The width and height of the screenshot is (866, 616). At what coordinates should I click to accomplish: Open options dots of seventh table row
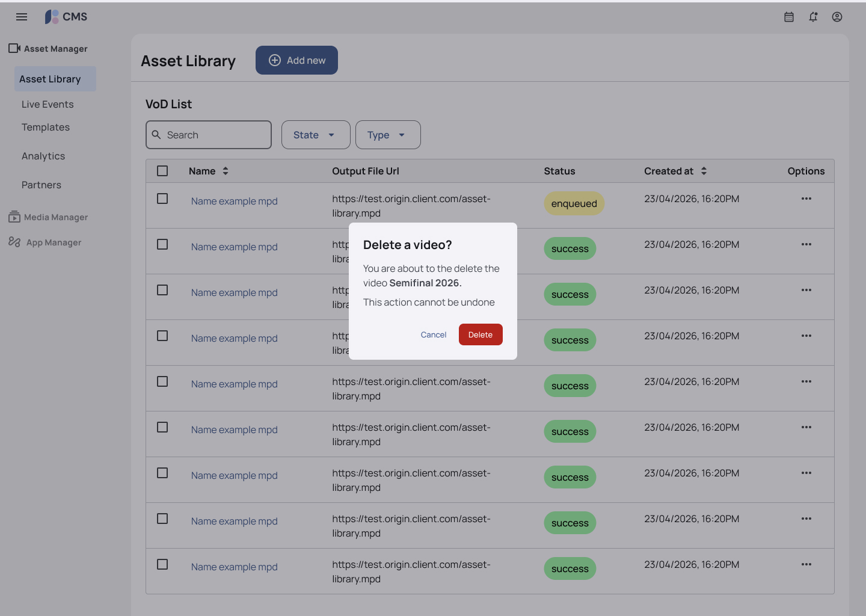pyautogui.click(x=806, y=473)
